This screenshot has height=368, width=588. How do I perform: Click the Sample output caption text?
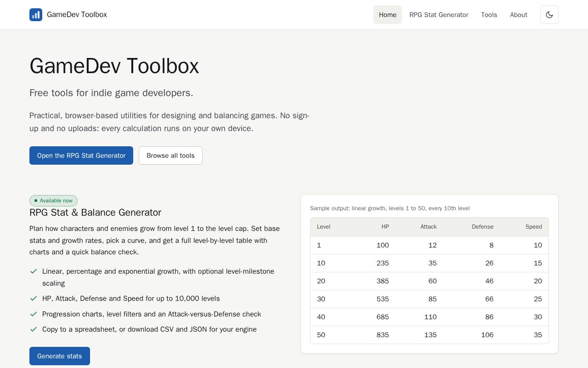click(390, 208)
